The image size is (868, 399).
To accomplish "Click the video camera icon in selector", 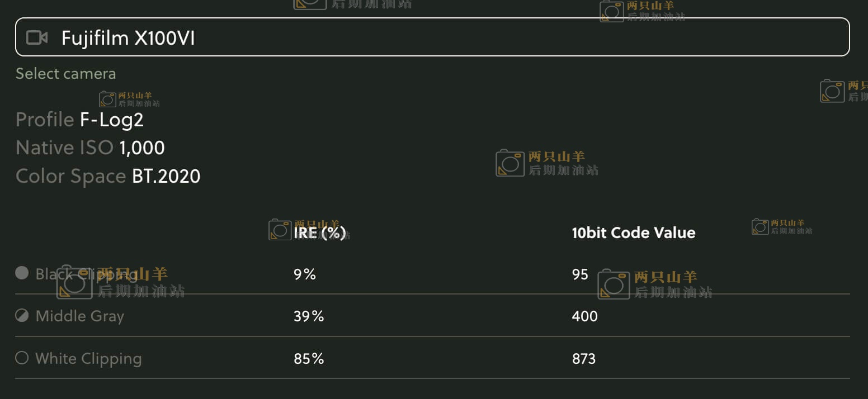I will [x=37, y=37].
